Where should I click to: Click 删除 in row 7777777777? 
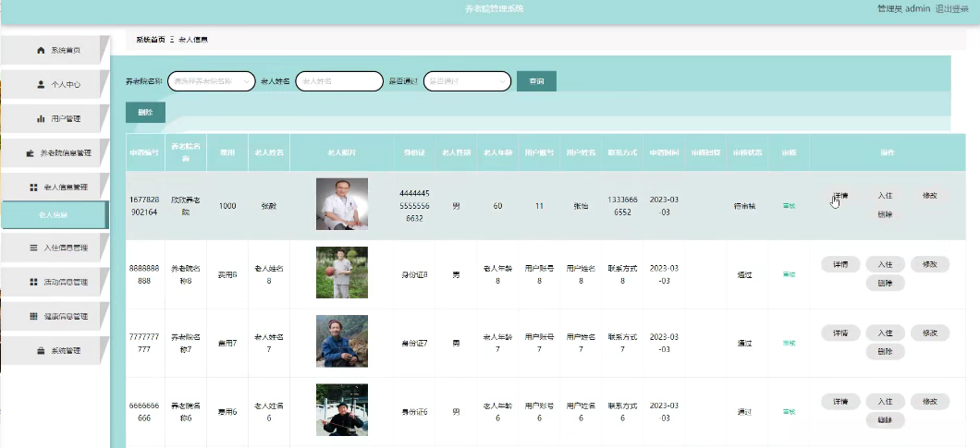click(x=885, y=352)
